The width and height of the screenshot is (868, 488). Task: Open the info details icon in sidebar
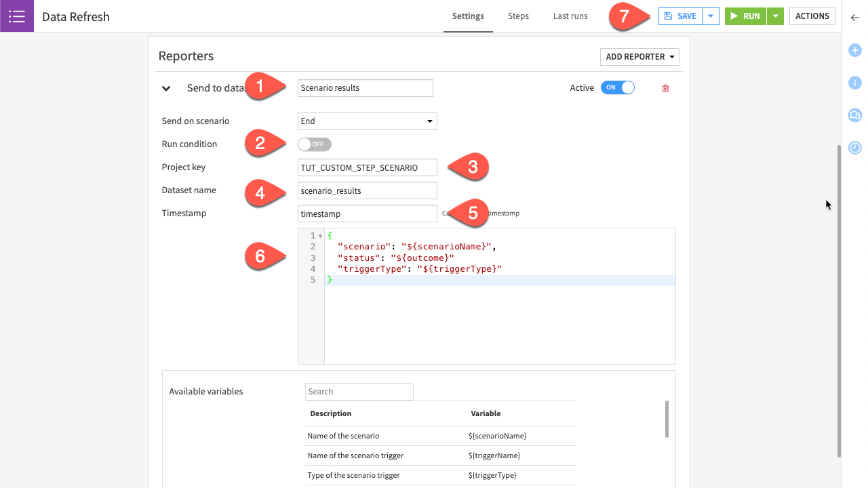(x=855, y=83)
